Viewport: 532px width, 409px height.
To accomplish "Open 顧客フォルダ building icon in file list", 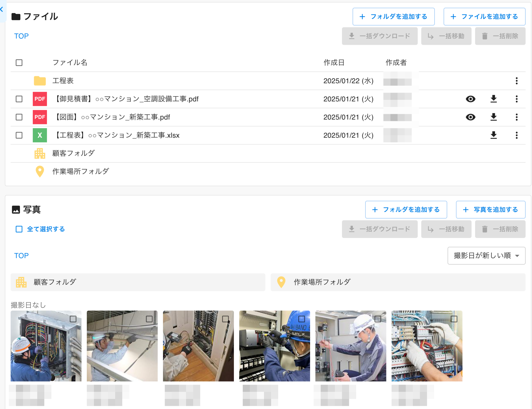I will (x=40, y=153).
